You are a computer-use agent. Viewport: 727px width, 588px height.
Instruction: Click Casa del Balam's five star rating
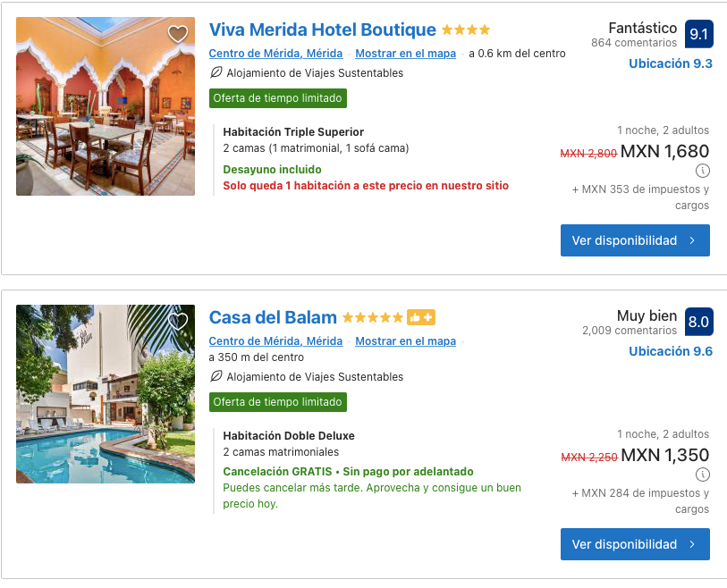click(372, 317)
